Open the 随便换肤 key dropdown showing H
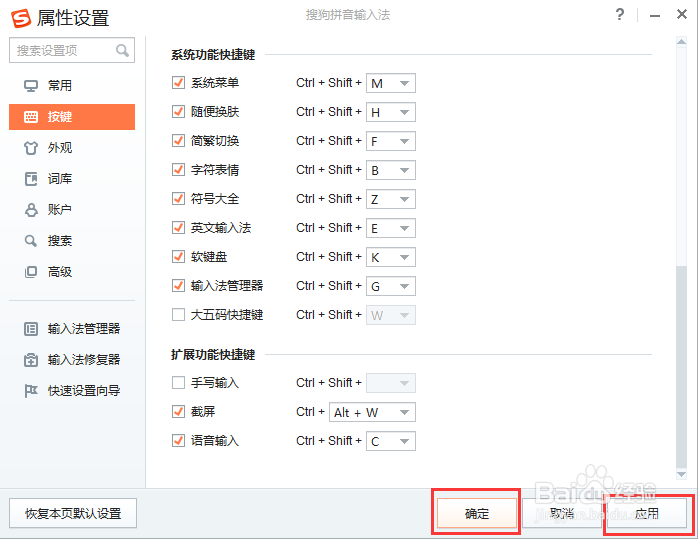 point(391,112)
